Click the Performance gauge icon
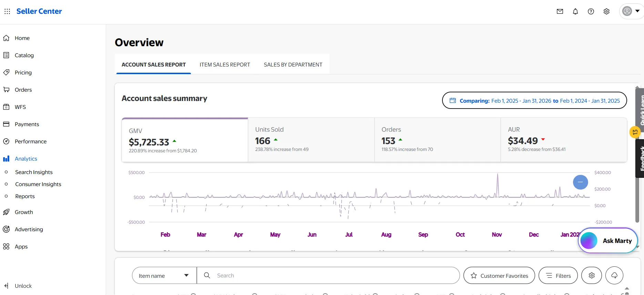 pyautogui.click(x=6, y=141)
